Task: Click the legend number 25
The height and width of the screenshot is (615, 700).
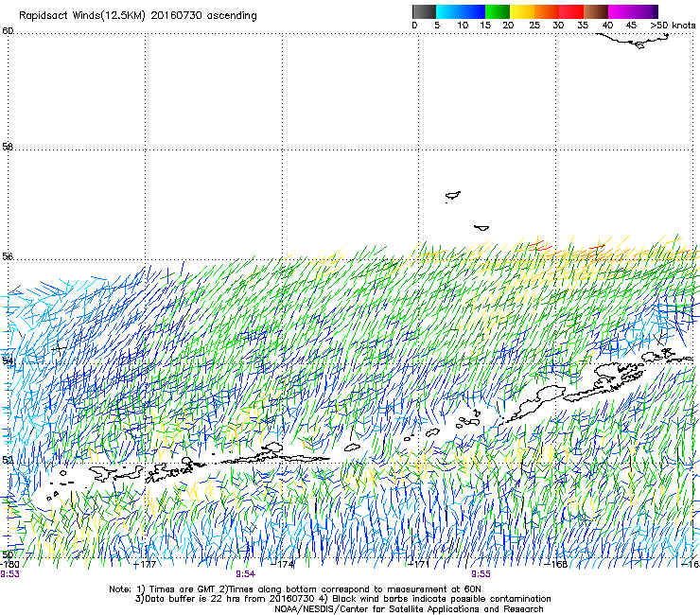Action: [x=534, y=26]
